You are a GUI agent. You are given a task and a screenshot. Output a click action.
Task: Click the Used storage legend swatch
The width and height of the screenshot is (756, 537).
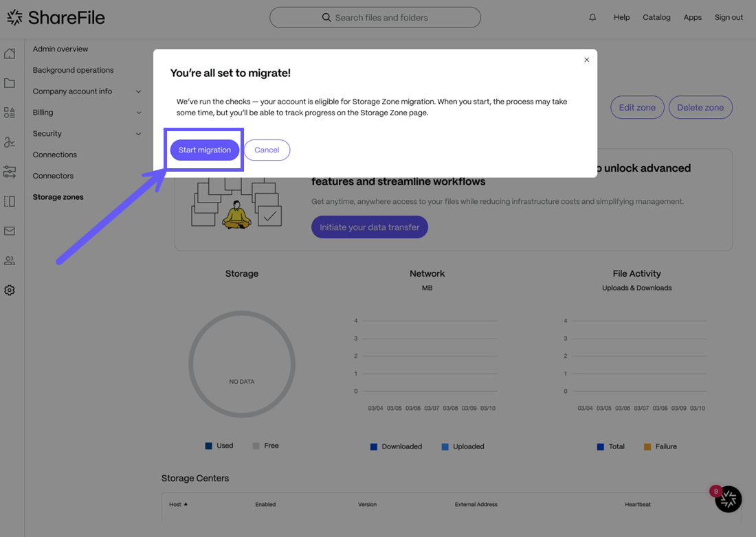tap(208, 446)
